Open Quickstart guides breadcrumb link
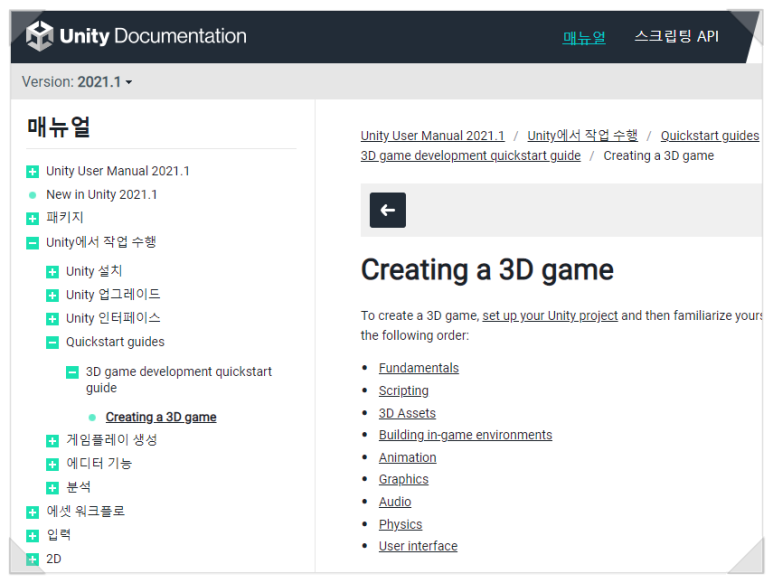 [709, 136]
